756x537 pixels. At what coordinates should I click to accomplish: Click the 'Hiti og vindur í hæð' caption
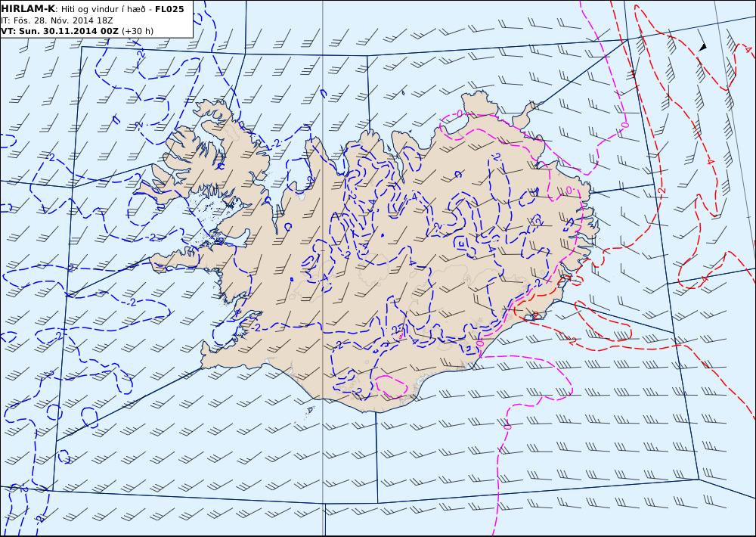[103, 9]
